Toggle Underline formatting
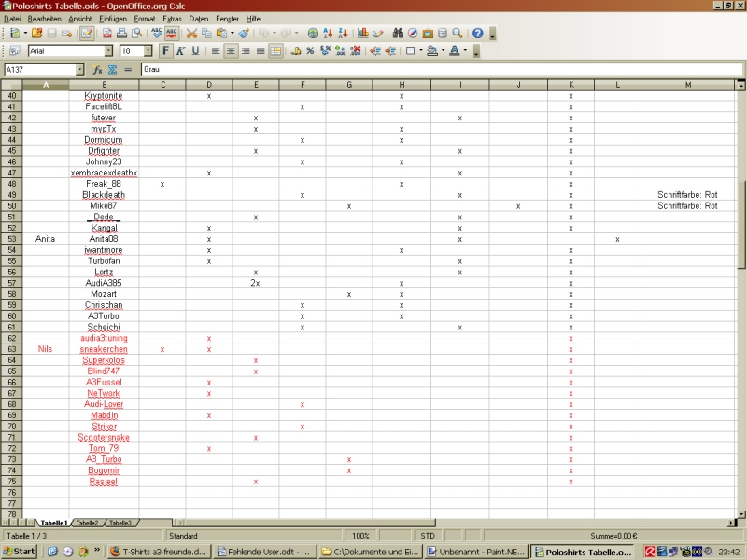The image size is (747, 560). (195, 51)
